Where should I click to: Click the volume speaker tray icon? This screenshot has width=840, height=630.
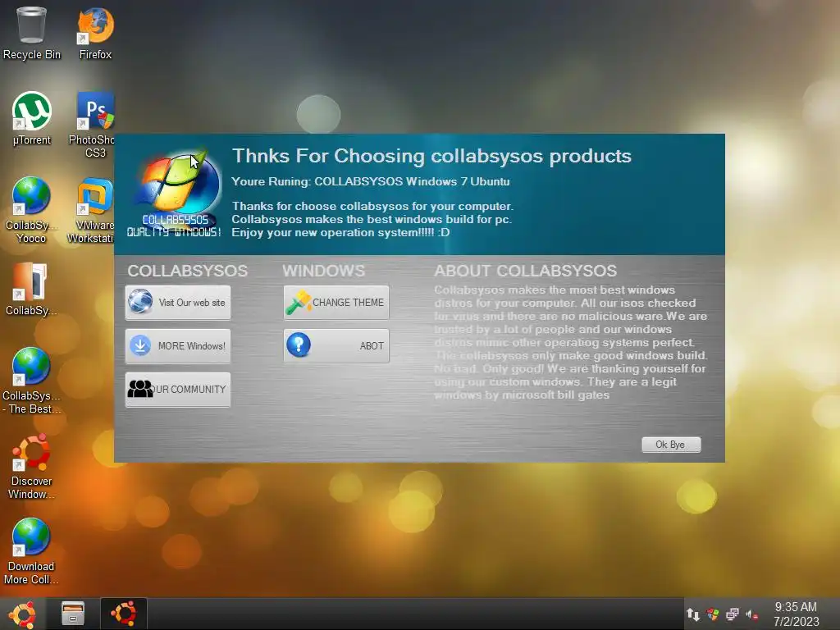click(751, 615)
